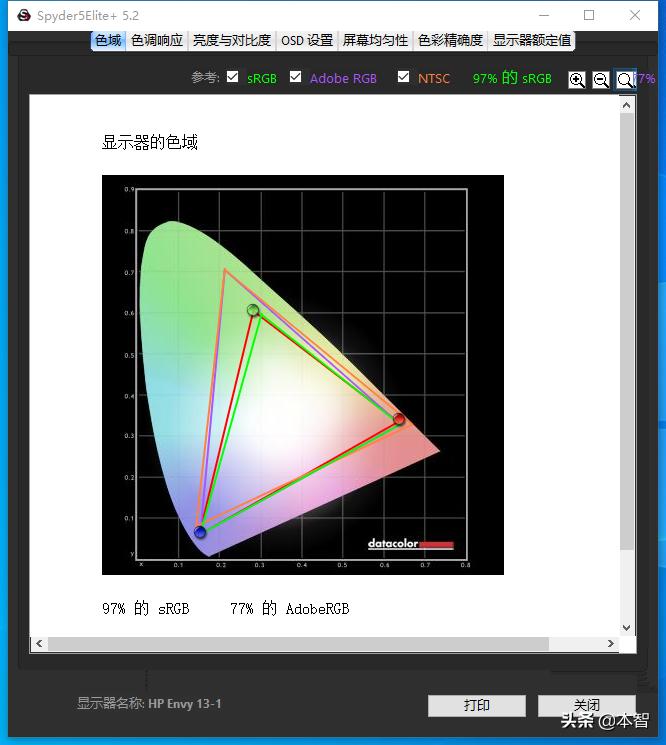Click the vertical scrollbar down arrow
The width and height of the screenshot is (666, 745).
[627, 628]
